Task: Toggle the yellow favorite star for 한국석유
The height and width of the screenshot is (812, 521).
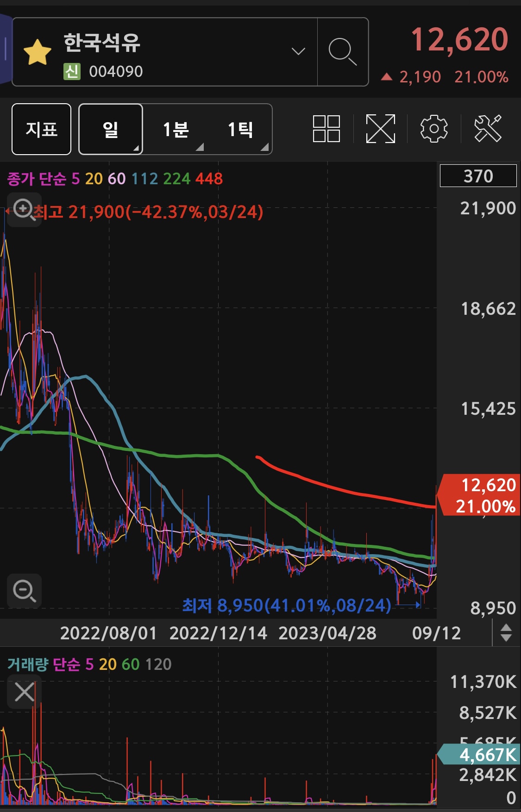Action: point(37,52)
